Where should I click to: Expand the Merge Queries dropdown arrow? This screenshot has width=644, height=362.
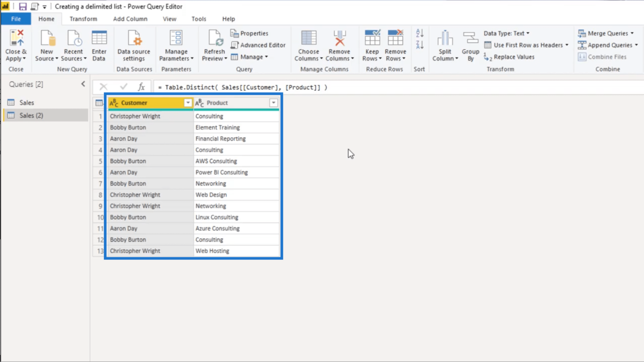[x=632, y=33]
